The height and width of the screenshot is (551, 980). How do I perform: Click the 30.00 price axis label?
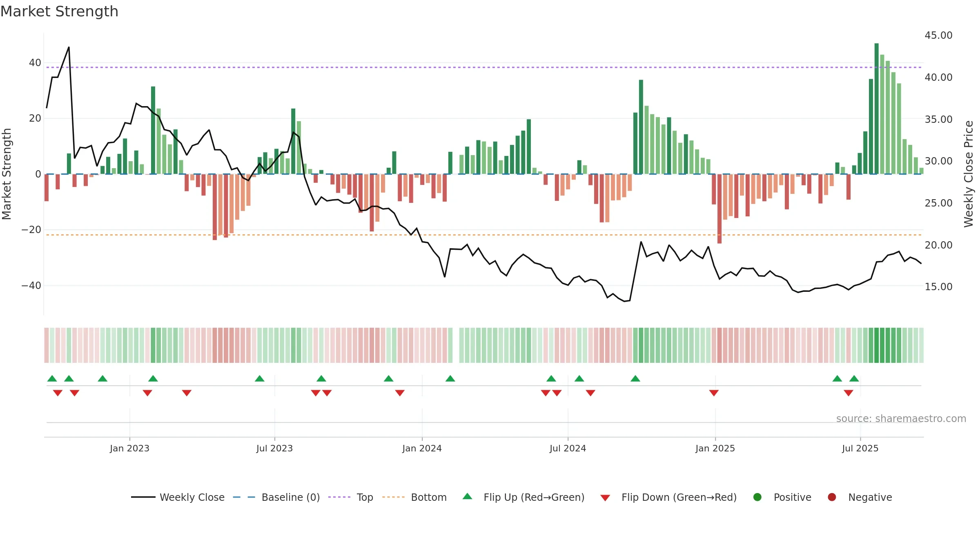pyautogui.click(x=938, y=161)
